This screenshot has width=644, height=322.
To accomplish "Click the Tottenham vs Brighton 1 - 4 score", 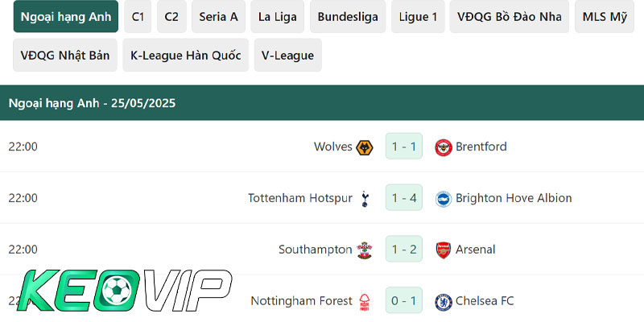I will pyautogui.click(x=404, y=198).
